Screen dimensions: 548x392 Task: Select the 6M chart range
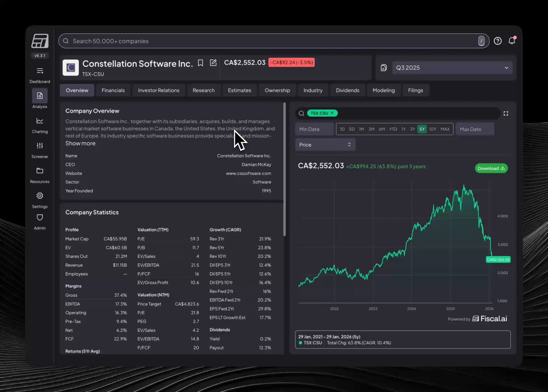coord(382,129)
